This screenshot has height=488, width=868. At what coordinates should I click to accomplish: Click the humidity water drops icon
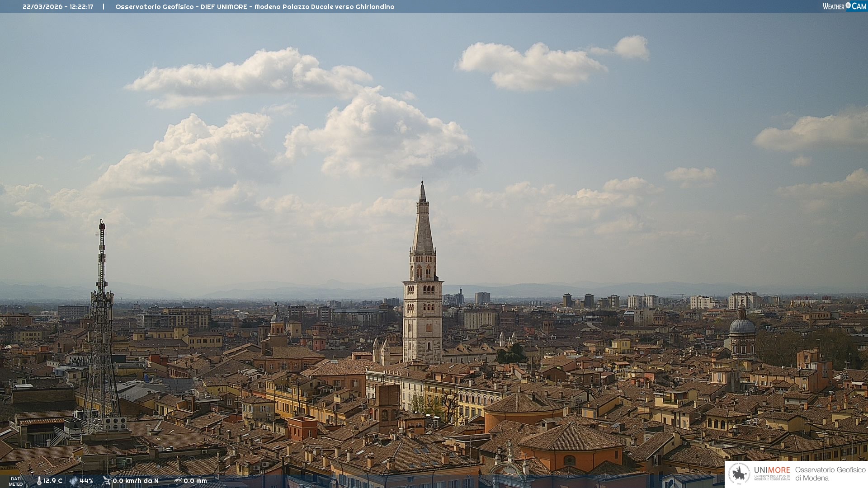point(73,481)
